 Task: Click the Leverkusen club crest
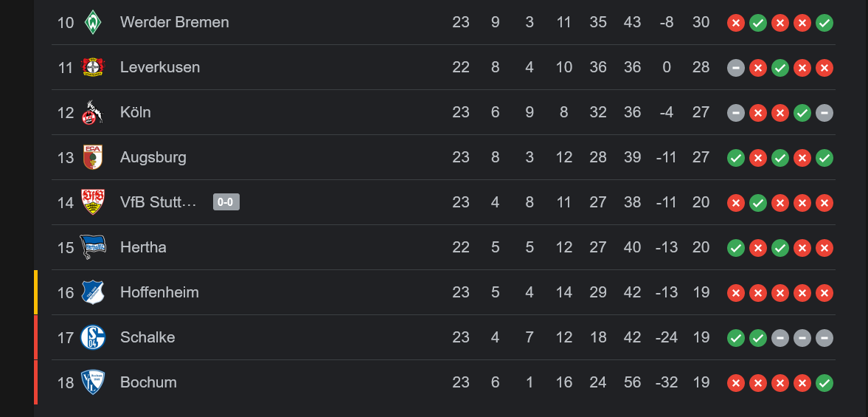pyautogui.click(x=92, y=68)
